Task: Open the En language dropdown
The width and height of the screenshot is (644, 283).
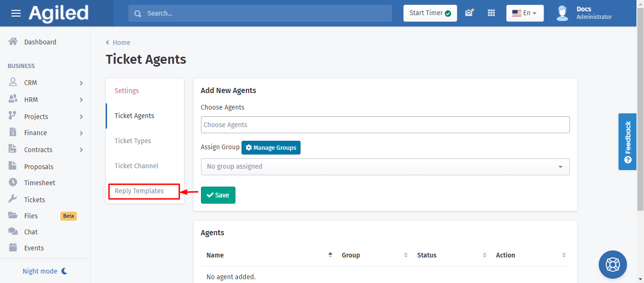Action: (x=525, y=13)
